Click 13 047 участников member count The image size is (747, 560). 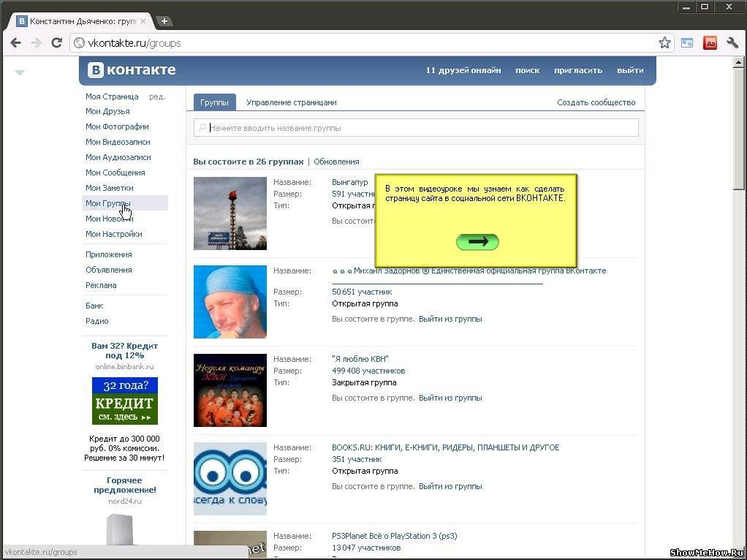[366, 548]
